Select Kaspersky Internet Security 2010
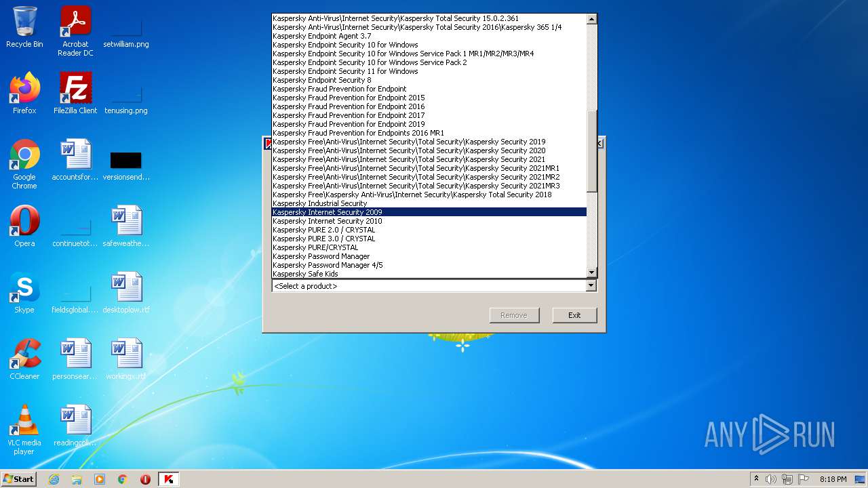The image size is (868, 488). [x=429, y=221]
